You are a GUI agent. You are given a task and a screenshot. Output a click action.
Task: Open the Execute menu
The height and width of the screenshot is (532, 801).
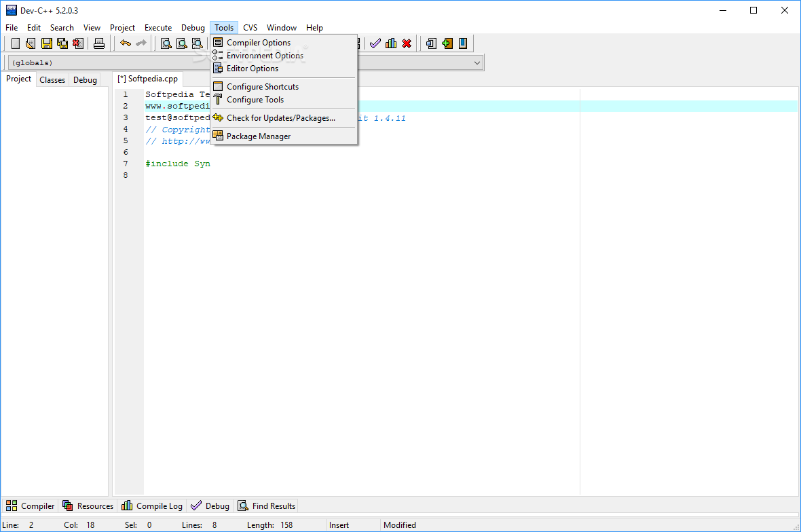tap(158, 28)
